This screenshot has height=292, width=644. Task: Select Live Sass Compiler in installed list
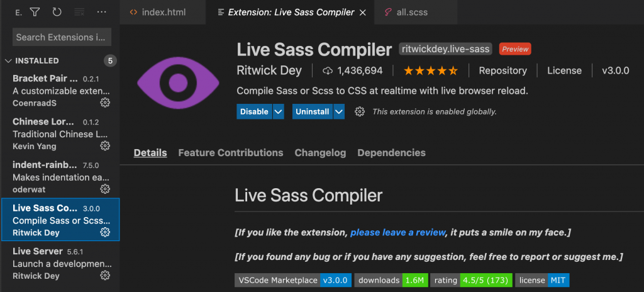pos(60,220)
